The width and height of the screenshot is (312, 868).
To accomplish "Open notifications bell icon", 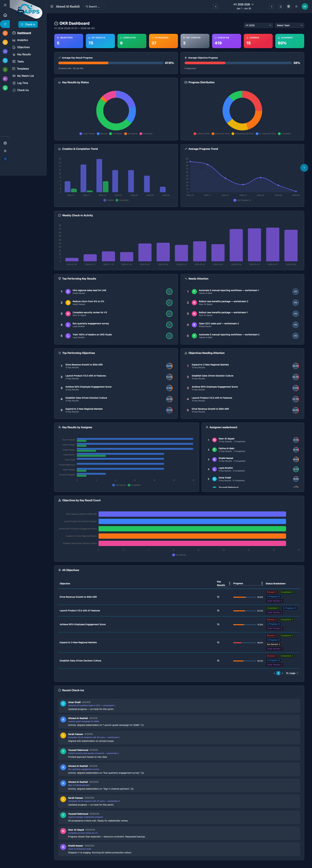I will 281,6.
